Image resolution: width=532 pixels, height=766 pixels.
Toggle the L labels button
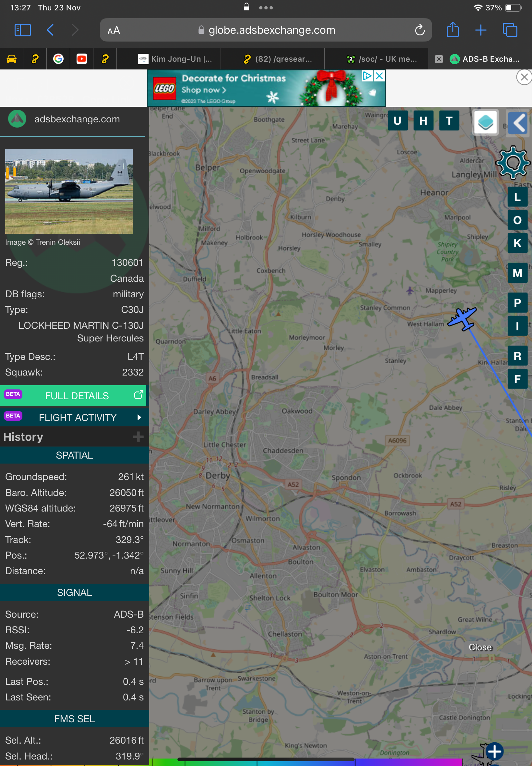pos(517,197)
